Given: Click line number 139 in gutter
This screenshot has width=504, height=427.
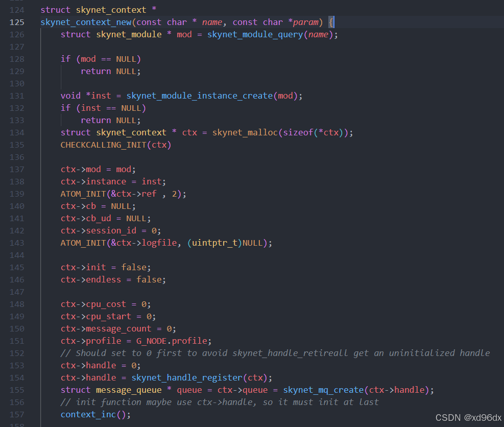Looking at the screenshot, I should pos(17,194).
